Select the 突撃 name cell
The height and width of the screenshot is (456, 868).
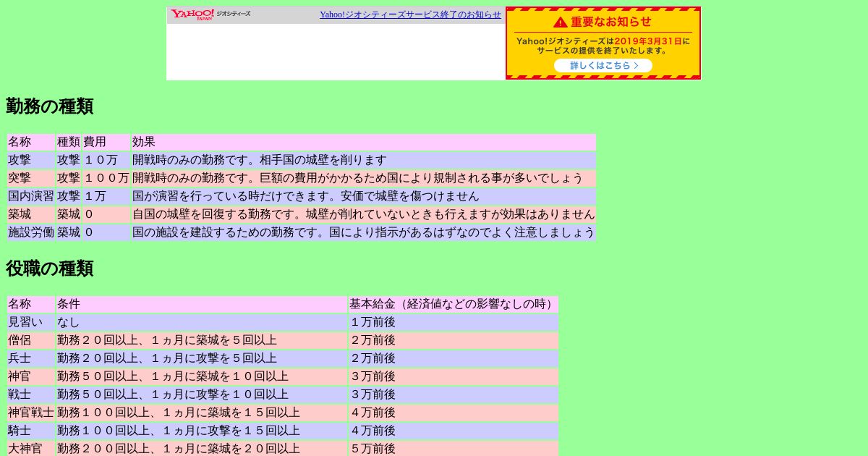(31, 178)
